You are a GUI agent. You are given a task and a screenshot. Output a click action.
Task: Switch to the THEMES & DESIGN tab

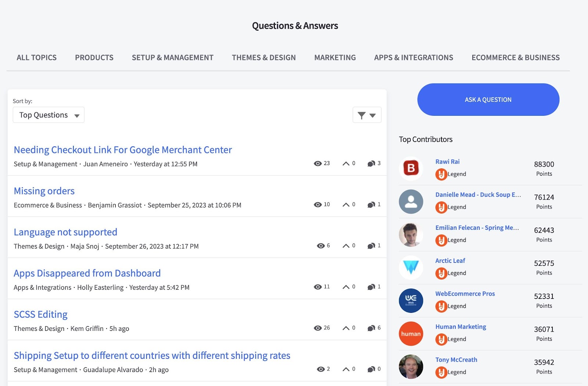pos(263,57)
